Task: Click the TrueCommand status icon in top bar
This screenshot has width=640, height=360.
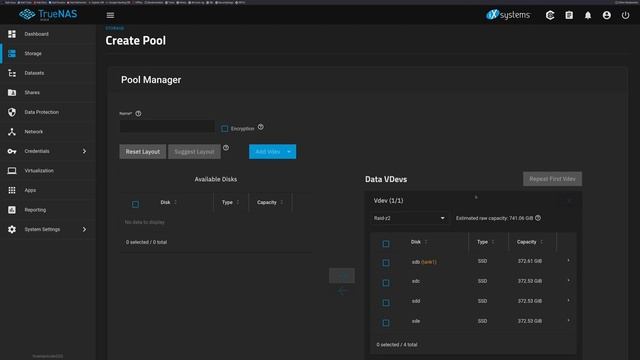Action: 550,15
